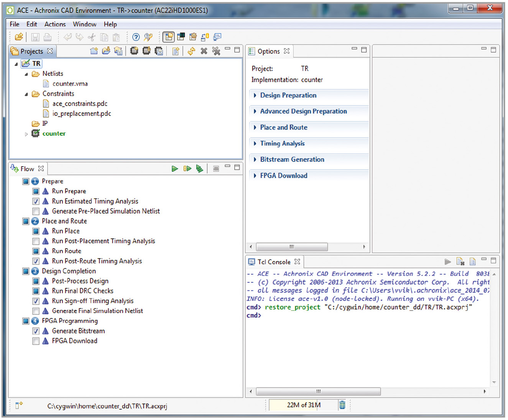508x420 pixels.
Task: Select the counter.vma netlist file
Action: 70,84
